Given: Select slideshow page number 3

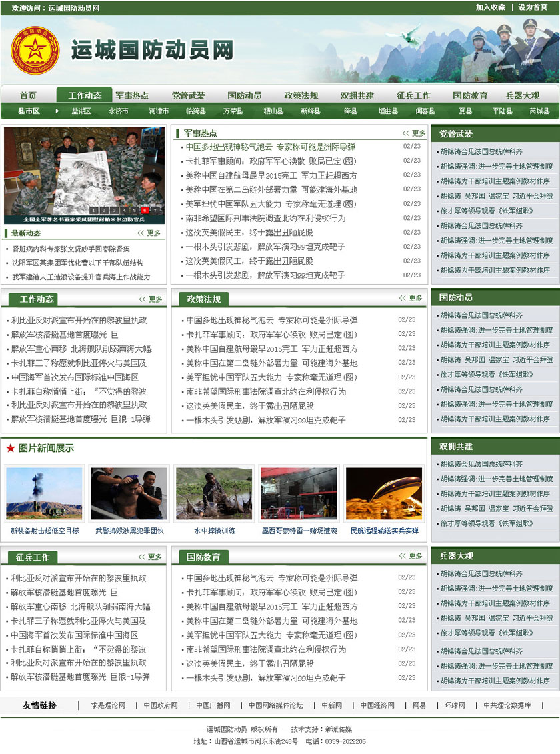Looking at the screenshot, I should (115, 210).
